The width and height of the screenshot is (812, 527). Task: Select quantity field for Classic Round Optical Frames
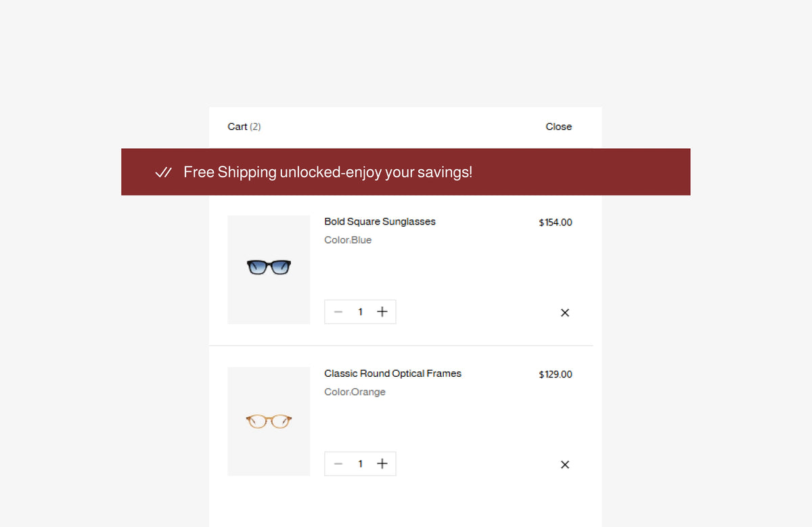[x=360, y=463]
